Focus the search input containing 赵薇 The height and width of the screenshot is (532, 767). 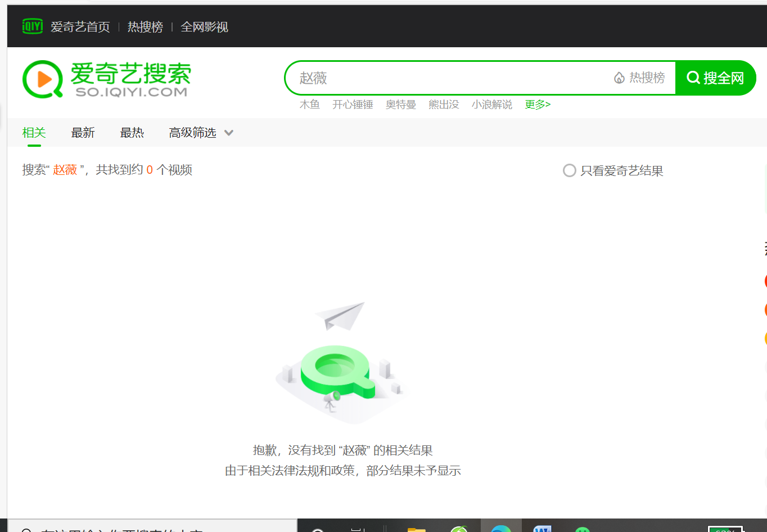pyautogui.click(x=450, y=78)
